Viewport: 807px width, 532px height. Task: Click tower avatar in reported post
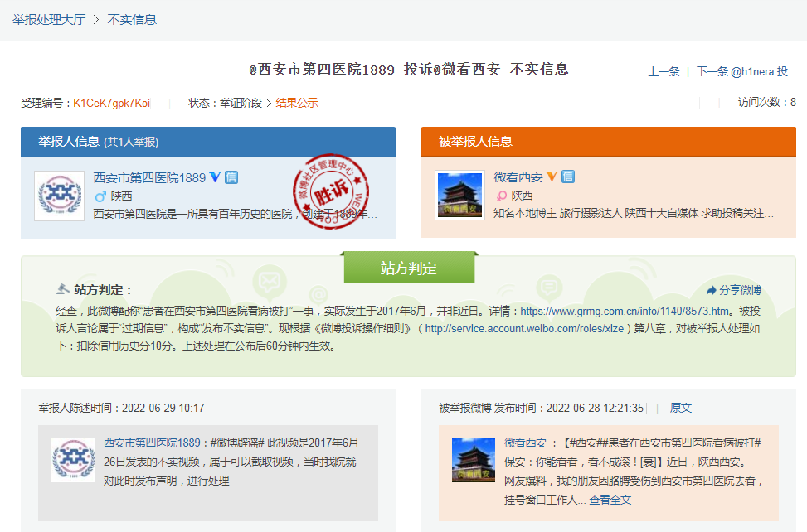(474, 460)
